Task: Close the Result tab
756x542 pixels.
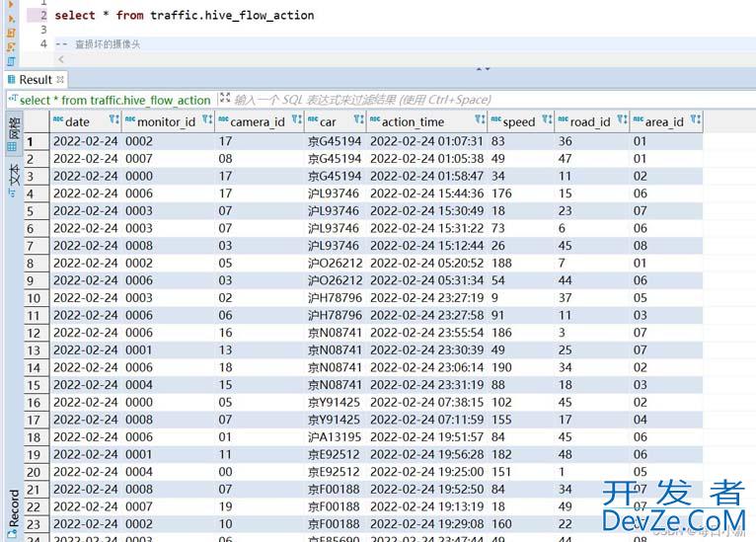Action: coord(60,79)
